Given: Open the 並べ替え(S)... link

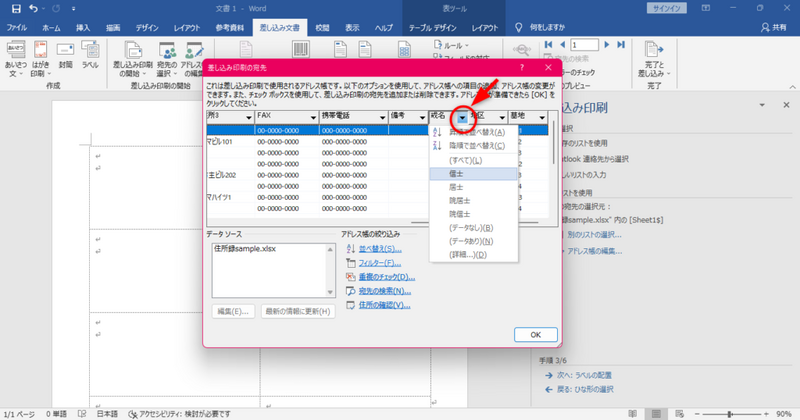Looking at the screenshot, I should tap(380, 249).
